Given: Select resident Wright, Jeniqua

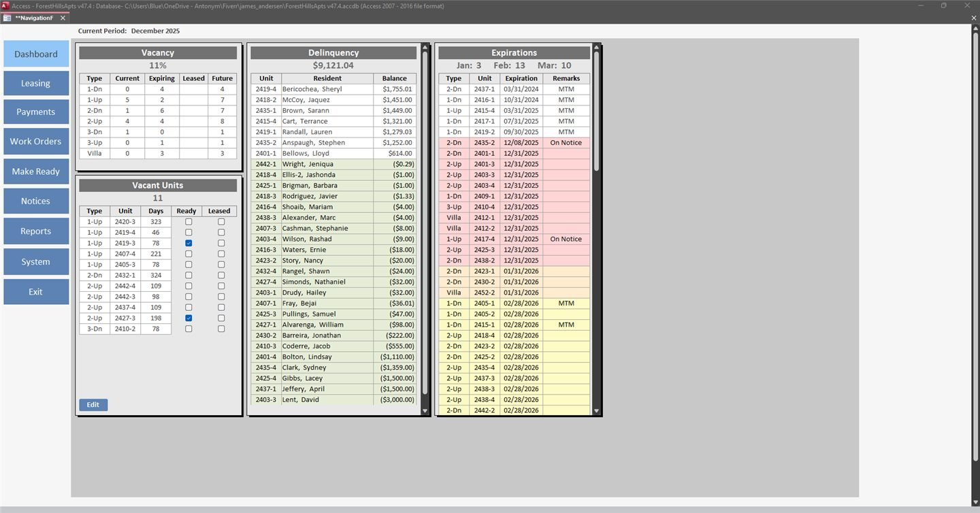Looking at the screenshot, I should pyautogui.click(x=327, y=164).
